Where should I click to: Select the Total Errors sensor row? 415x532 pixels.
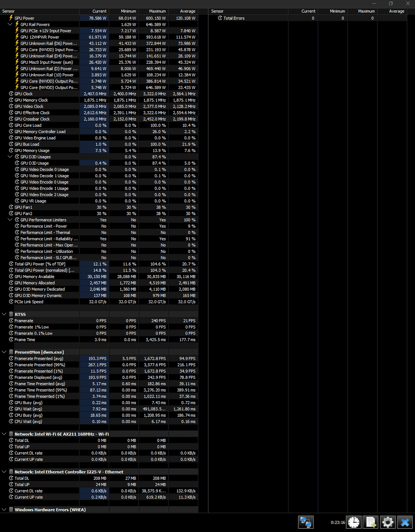pos(234,18)
